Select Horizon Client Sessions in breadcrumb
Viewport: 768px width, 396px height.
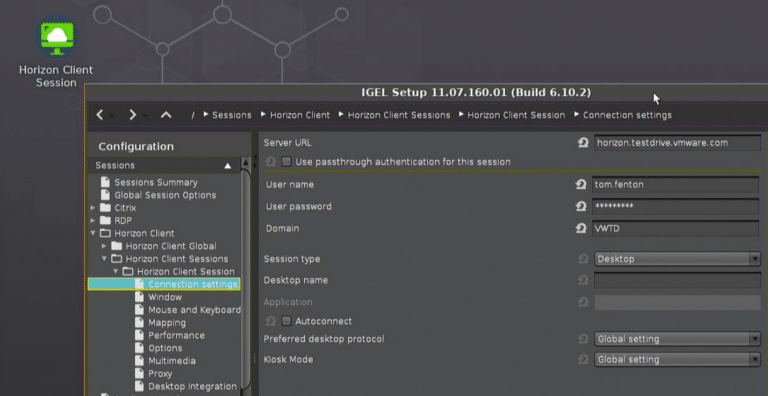pos(399,115)
